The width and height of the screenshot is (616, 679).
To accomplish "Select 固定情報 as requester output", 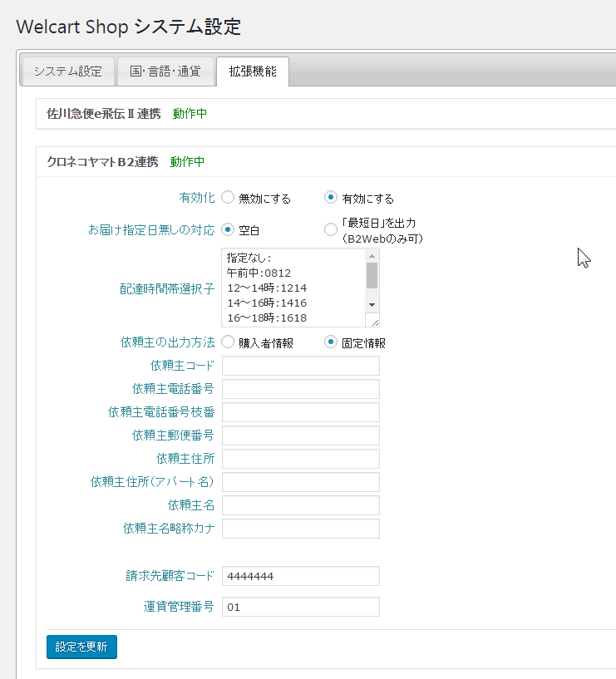I will pos(331,342).
